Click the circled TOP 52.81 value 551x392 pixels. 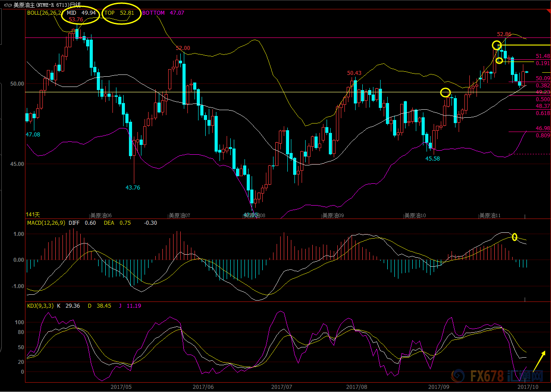pyautogui.click(x=119, y=13)
